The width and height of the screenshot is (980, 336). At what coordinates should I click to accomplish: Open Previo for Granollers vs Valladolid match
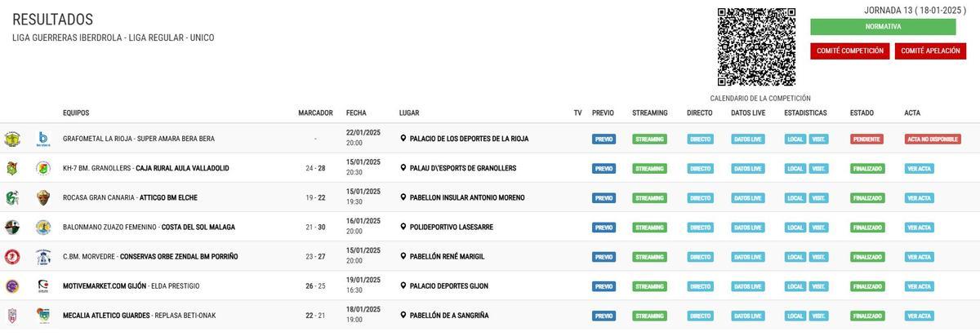tap(604, 169)
